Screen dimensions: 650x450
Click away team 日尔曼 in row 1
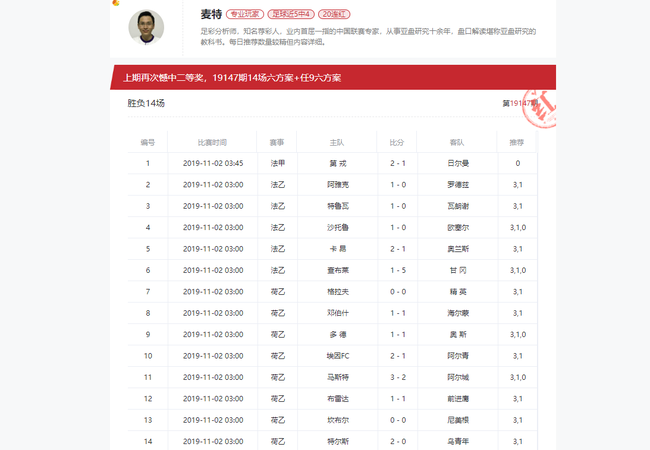pyautogui.click(x=458, y=163)
